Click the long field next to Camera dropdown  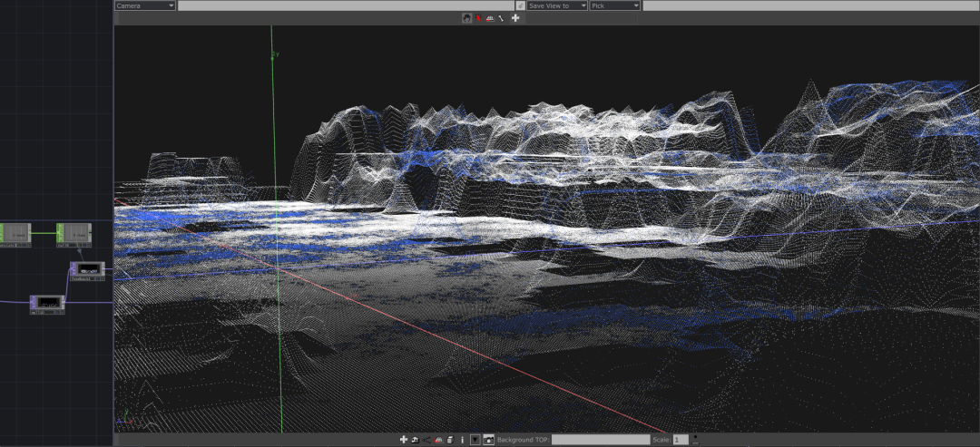pyautogui.click(x=347, y=5)
